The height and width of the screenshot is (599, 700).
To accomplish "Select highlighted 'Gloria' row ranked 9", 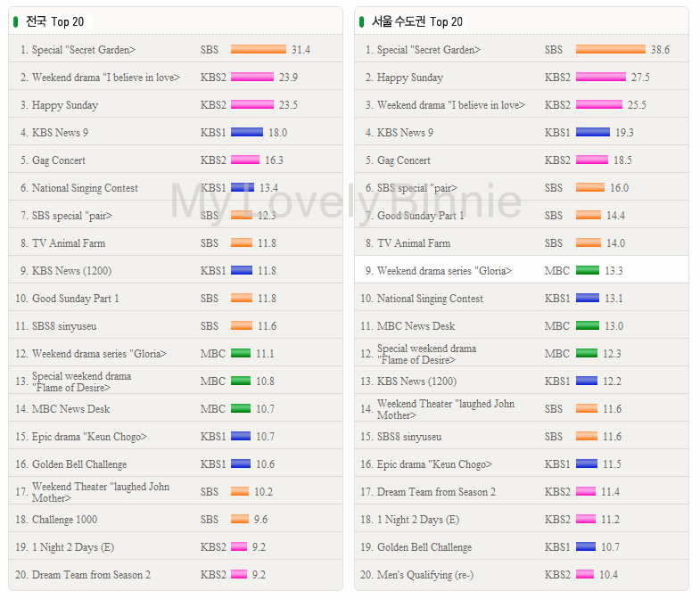I will [x=521, y=269].
